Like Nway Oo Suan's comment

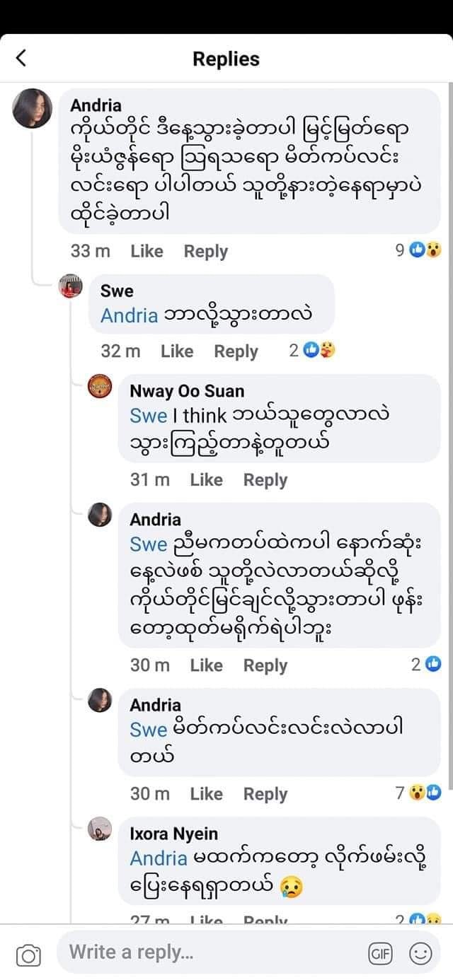(x=206, y=479)
